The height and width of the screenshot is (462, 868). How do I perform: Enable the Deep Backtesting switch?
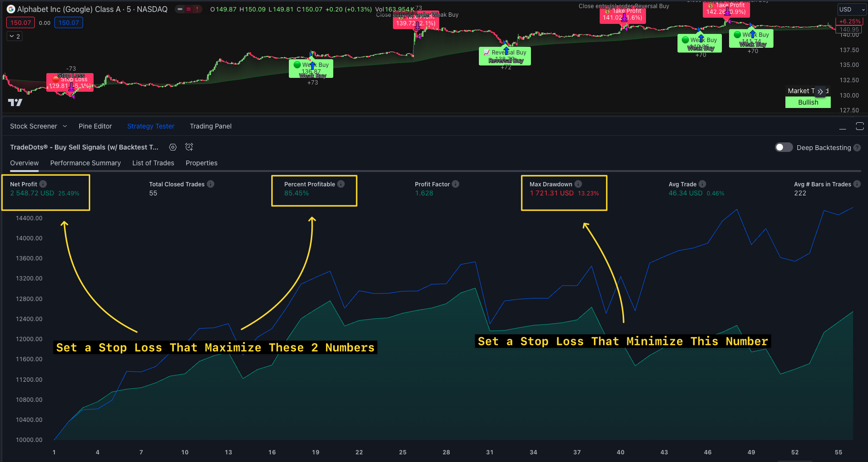[x=783, y=147]
